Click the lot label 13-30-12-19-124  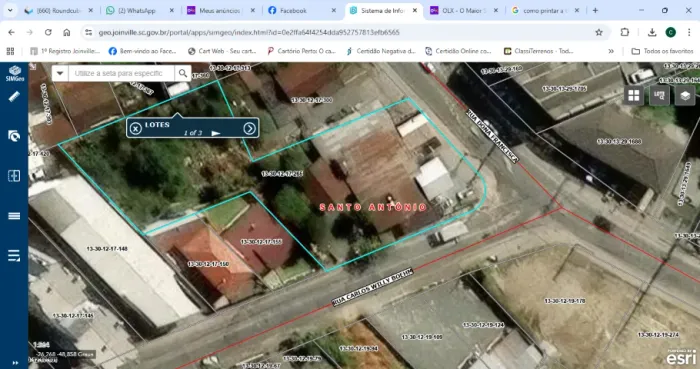pos(483,325)
